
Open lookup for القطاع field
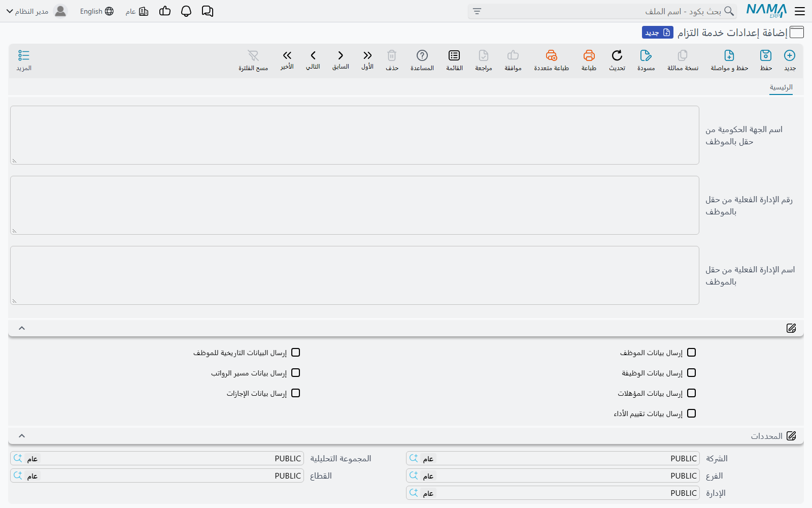[18, 475]
